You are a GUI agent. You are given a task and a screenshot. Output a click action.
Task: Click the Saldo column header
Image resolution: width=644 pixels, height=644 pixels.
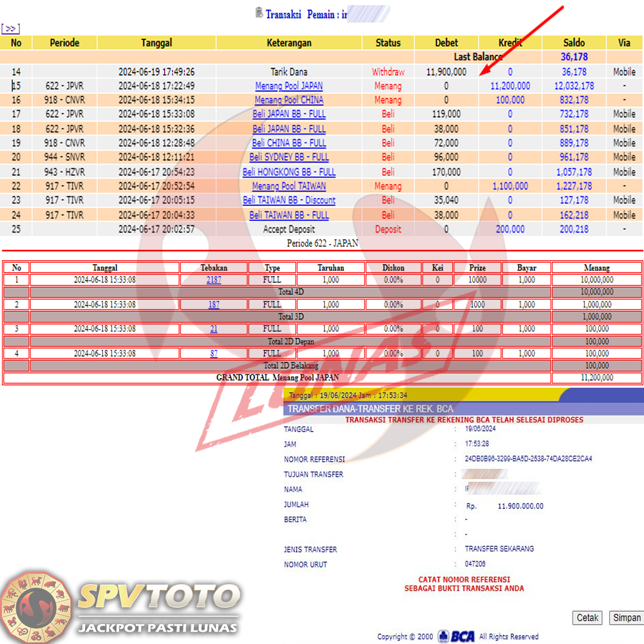pyautogui.click(x=574, y=43)
